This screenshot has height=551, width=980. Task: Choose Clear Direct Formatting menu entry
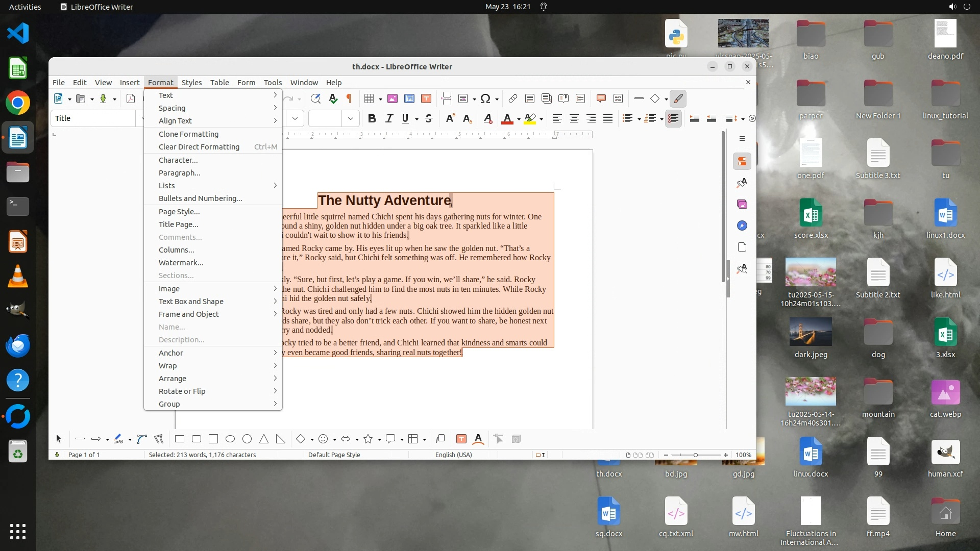point(199,147)
